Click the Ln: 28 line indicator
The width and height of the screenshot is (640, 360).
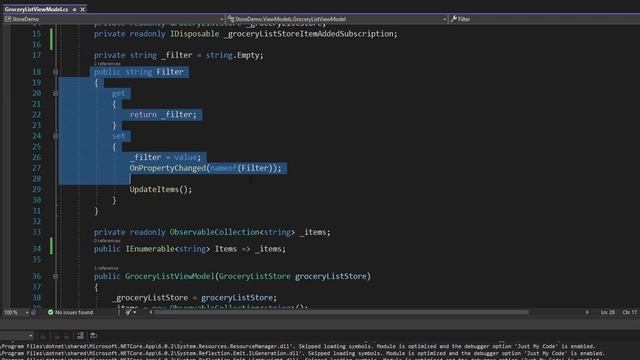[x=607, y=312]
